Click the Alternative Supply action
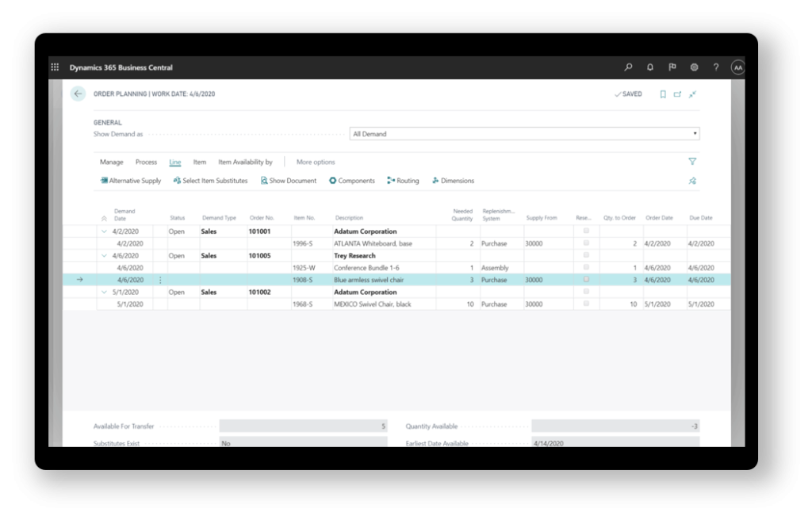Viewport: 812px width, 520px height. tap(131, 181)
